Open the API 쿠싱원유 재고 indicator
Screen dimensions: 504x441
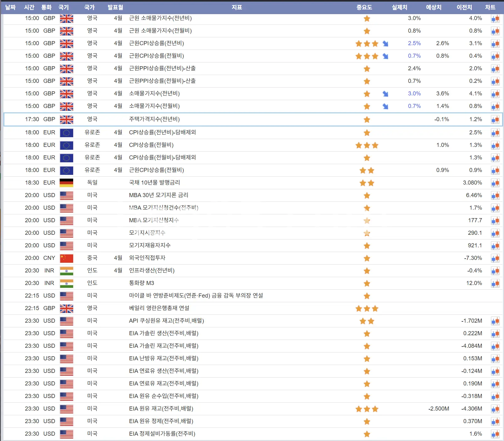(166, 321)
